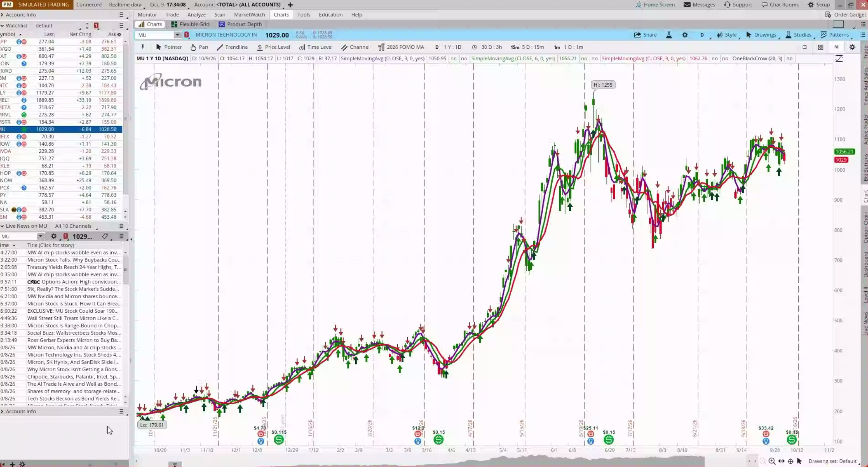868x467 pixels.
Task: Open the Account TOTAL selector dropdown
Action: tap(248, 5)
